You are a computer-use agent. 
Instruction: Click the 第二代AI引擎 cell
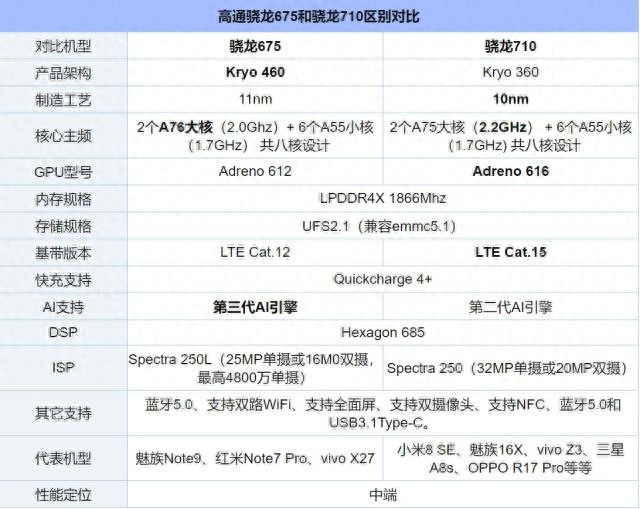coord(511,307)
